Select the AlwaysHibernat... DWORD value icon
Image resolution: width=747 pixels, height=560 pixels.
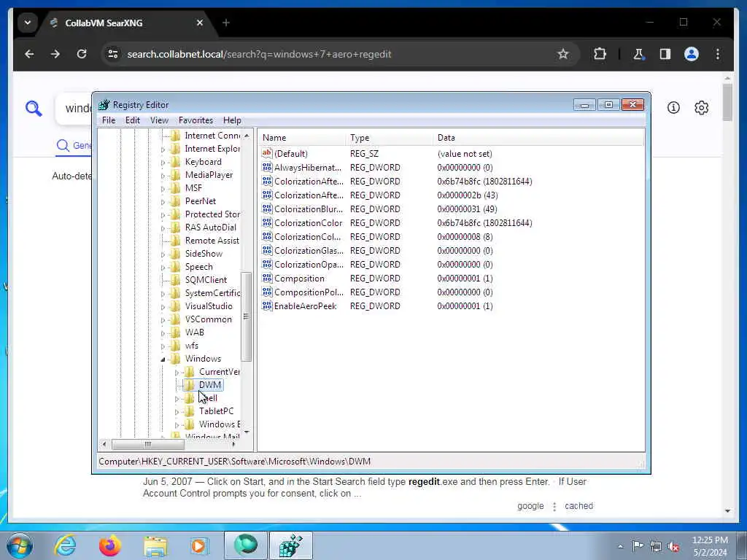pyautogui.click(x=267, y=167)
